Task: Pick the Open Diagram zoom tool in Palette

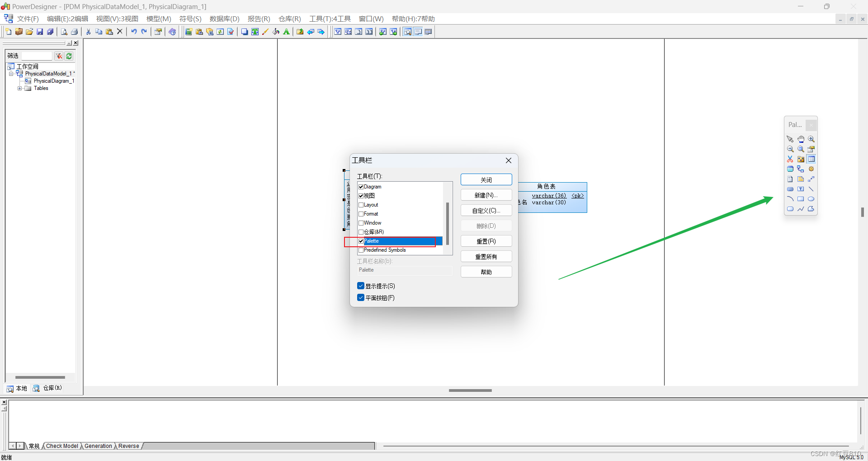Action: click(x=801, y=149)
